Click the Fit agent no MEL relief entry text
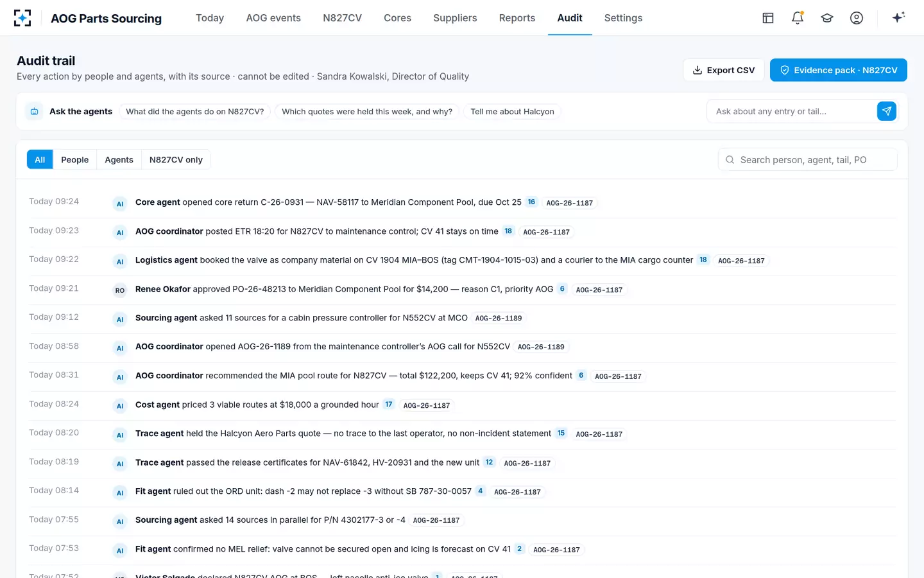 323,549
